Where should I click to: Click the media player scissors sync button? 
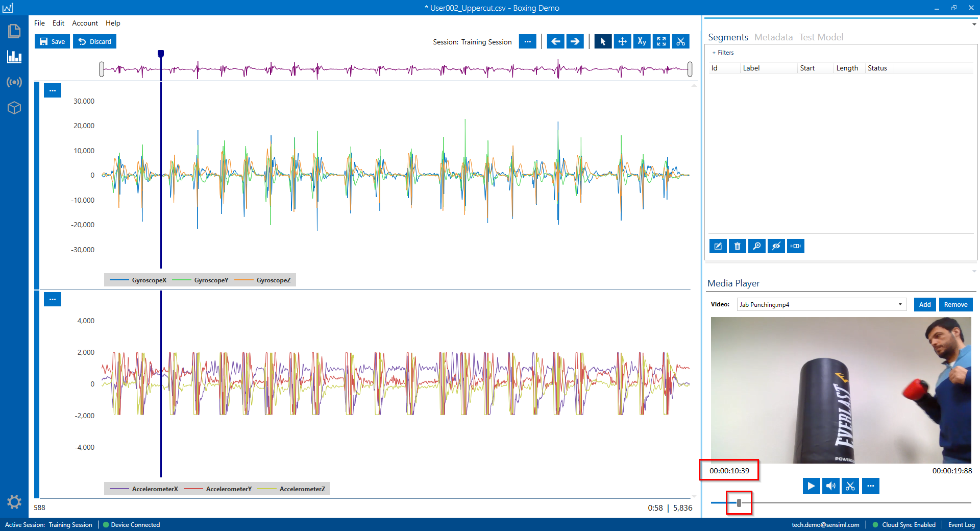(x=850, y=486)
